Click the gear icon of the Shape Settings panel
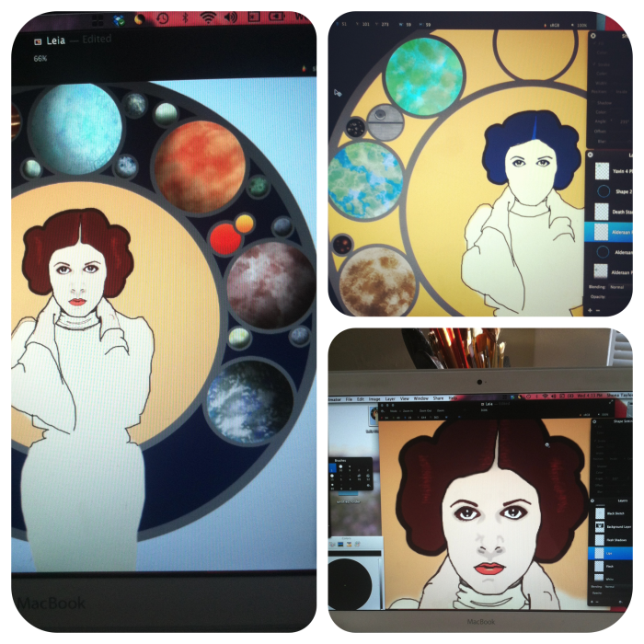This screenshot has width=644, height=644. tap(594, 421)
